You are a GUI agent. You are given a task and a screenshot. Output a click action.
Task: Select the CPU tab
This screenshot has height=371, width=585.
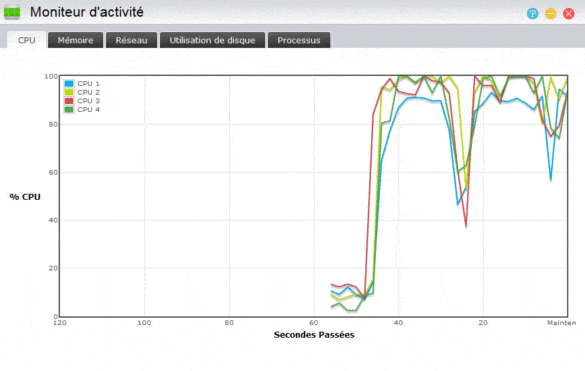(26, 40)
